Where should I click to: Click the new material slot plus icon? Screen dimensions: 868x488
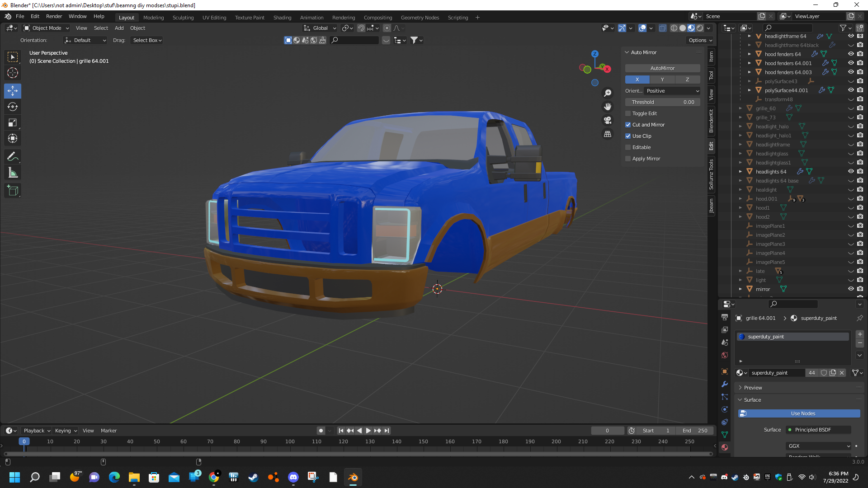coord(860,334)
